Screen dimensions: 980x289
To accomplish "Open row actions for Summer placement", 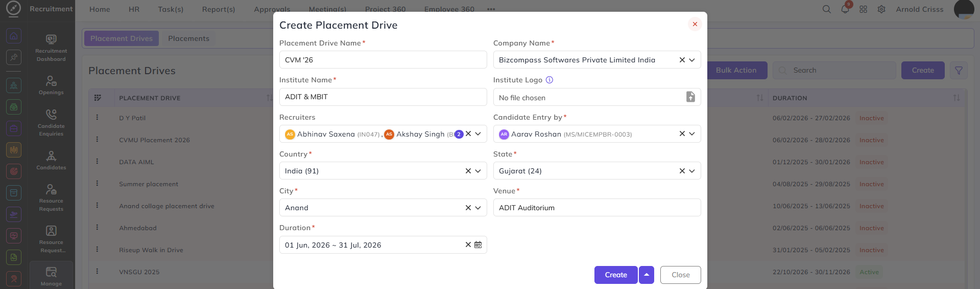I will pos(97,183).
